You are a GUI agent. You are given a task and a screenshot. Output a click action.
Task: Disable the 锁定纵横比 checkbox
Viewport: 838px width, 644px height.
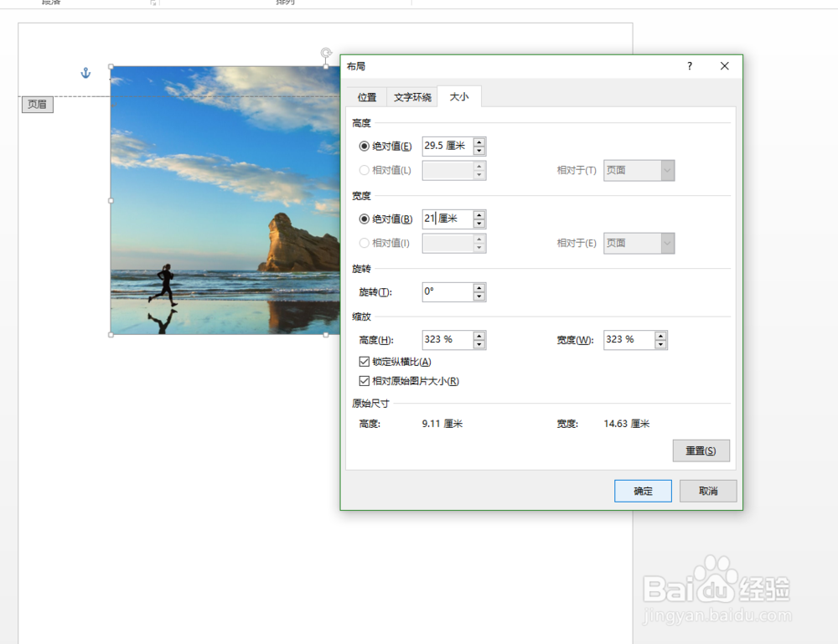365,362
